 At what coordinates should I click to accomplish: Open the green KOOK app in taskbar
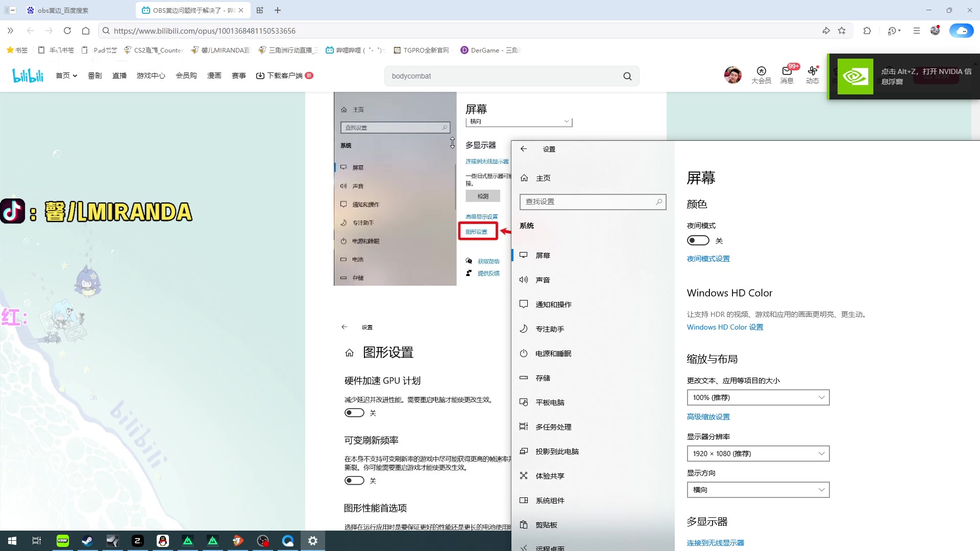click(62, 541)
